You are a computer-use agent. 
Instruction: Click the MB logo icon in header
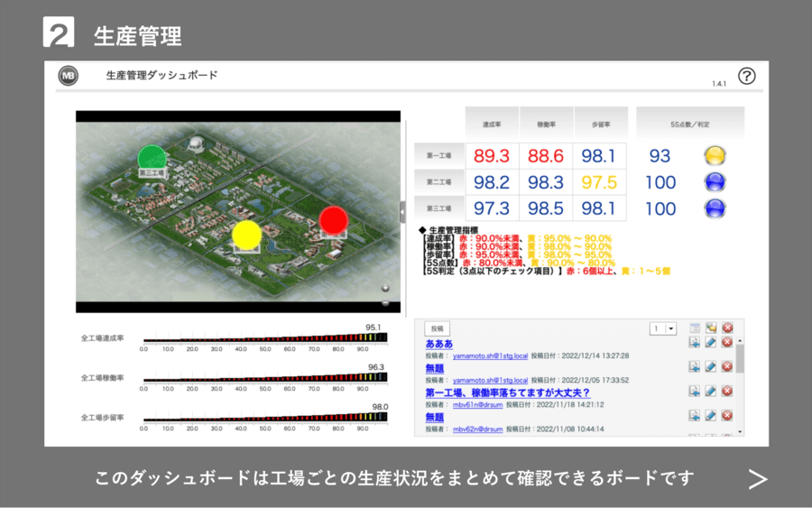68,77
